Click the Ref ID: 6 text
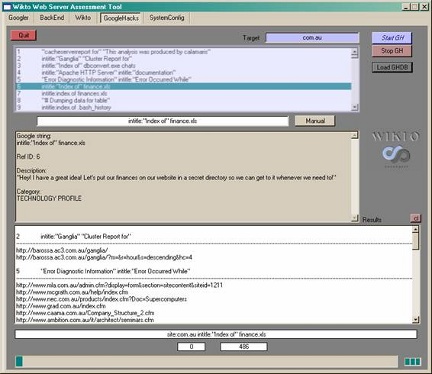The width and height of the screenshot is (432, 374). [x=28, y=157]
